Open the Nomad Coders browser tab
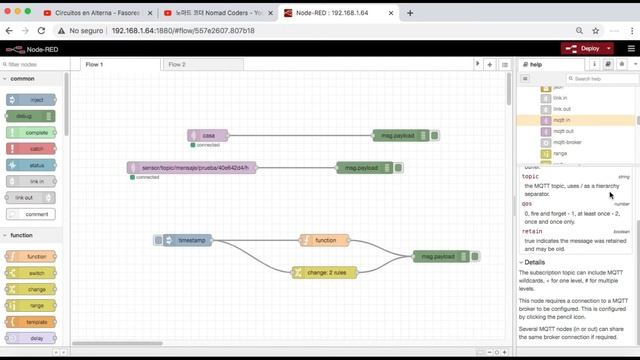 pyautogui.click(x=218, y=13)
